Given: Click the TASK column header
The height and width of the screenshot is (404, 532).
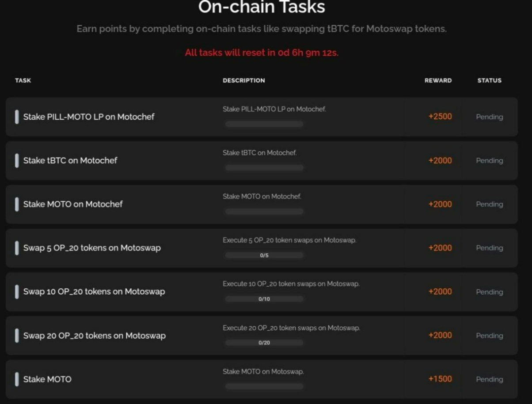Looking at the screenshot, I should tap(23, 80).
